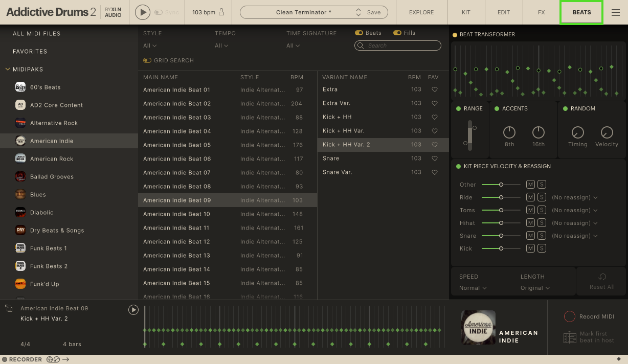Click the main Play button in top bar

tap(143, 12)
